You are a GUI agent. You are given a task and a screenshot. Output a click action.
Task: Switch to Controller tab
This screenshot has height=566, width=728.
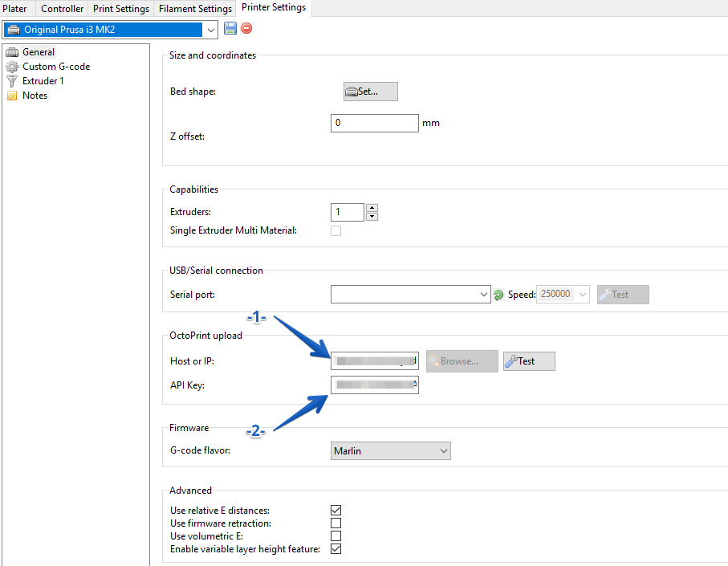[x=63, y=8]
